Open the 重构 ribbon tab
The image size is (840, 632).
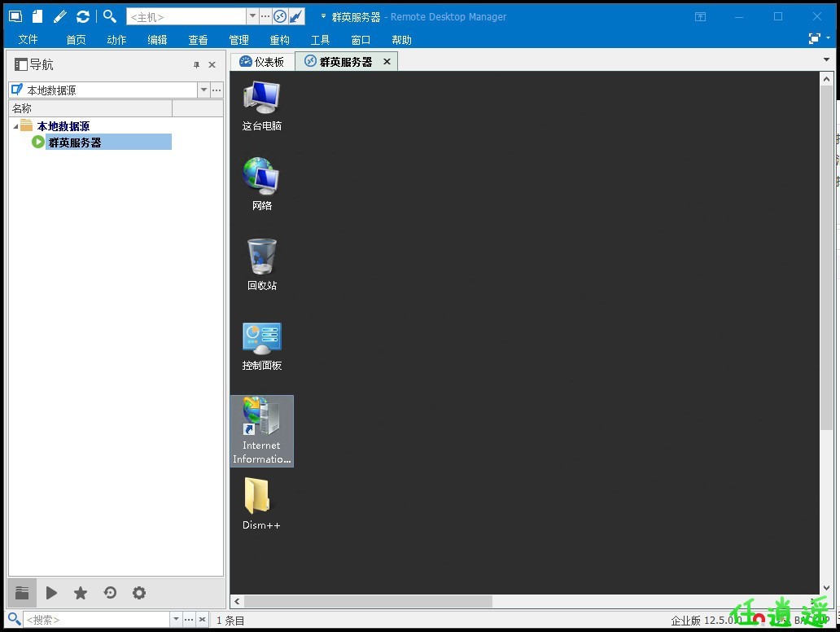point(279,40)
